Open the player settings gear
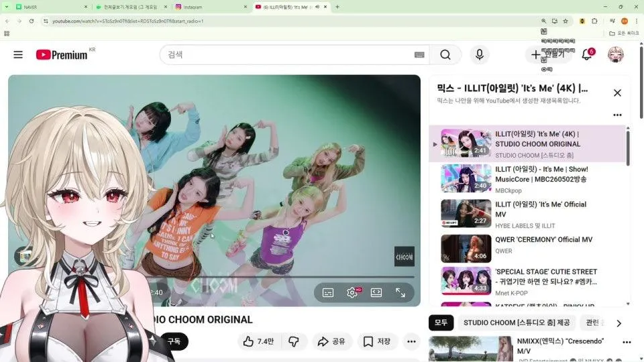This screenshot has height=362, width=644. pyautogui.click(x=352, y=293)
